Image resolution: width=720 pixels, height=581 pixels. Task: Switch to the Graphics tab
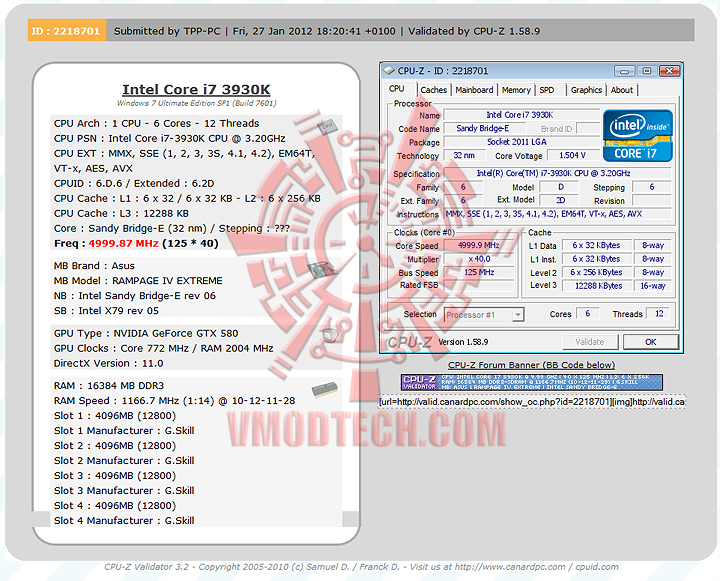586,90
